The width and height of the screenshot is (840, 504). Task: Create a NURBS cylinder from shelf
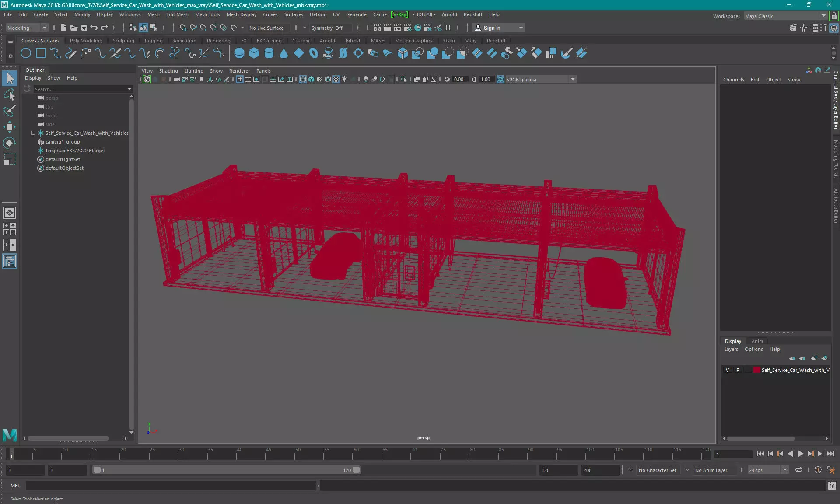(x=269, y=53)
